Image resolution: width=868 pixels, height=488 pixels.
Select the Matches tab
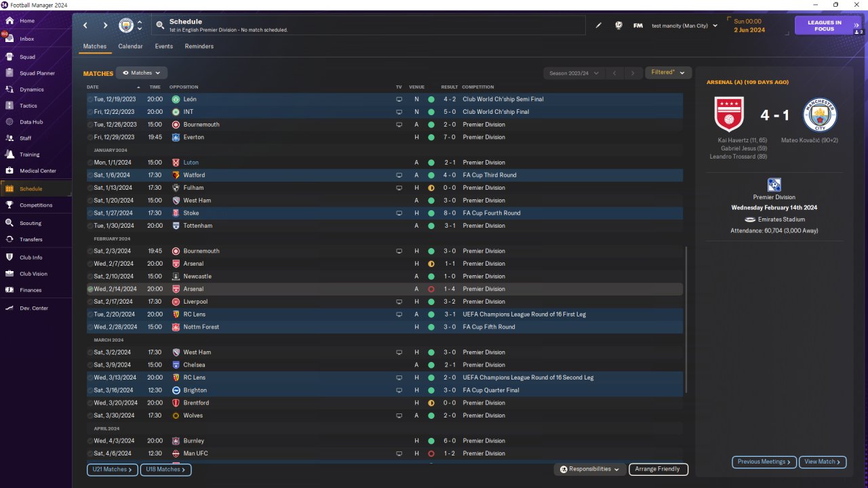(95, 47)
